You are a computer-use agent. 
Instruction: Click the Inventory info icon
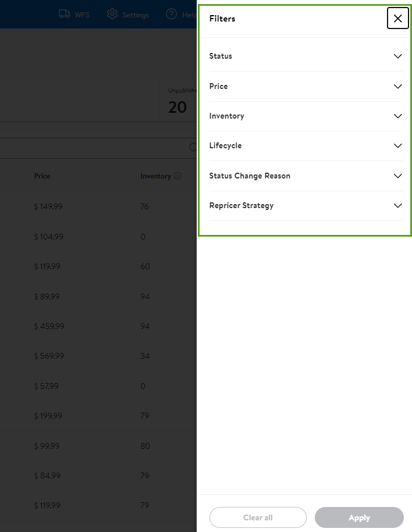(x=177, y=176)
